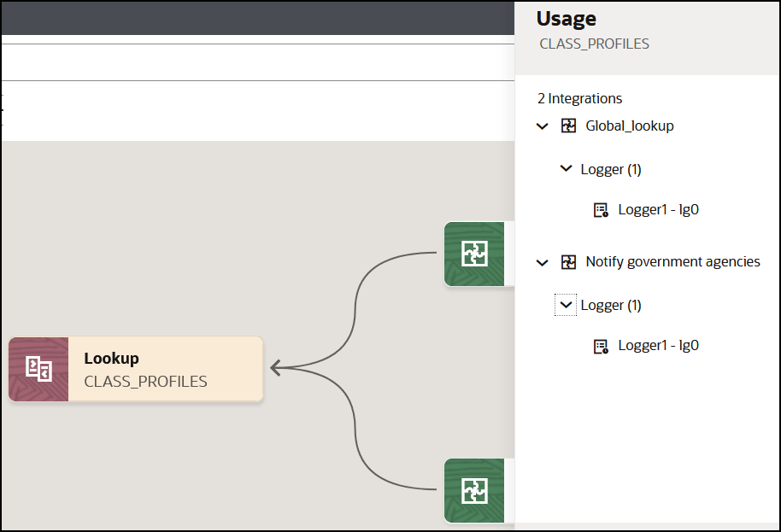Open the Notify government agencies entry
781x532 pixels.
pos(672,262)
